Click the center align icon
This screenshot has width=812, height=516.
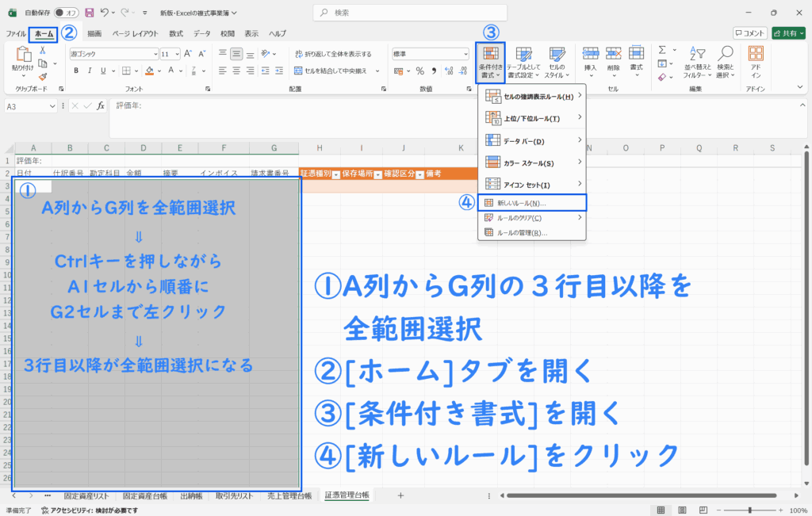236,71
